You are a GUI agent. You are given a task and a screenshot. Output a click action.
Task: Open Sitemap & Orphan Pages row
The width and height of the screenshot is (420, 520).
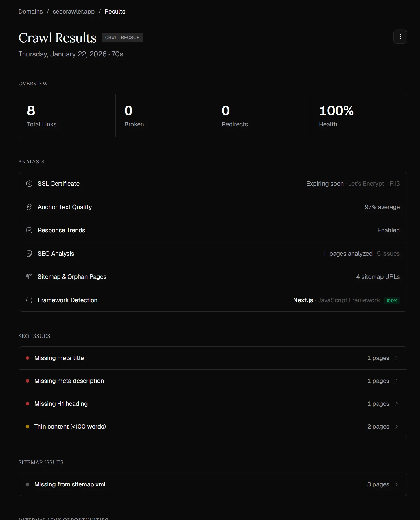pos(213,277)
